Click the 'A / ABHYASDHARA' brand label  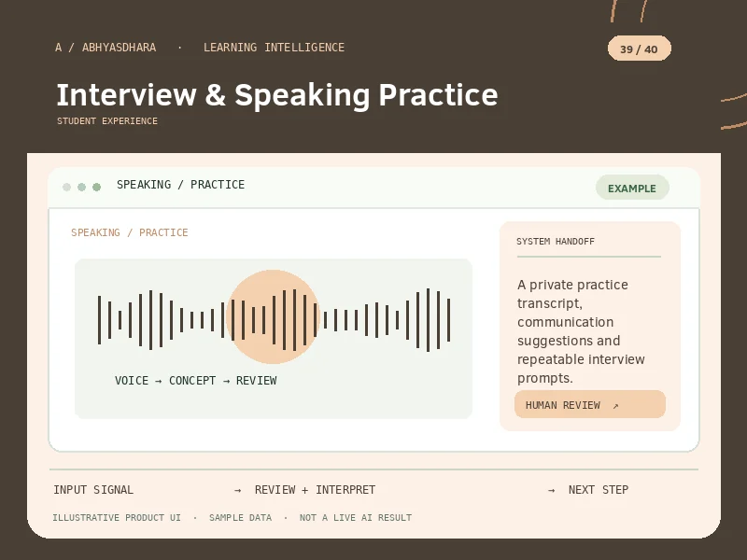tap(106, 48)
